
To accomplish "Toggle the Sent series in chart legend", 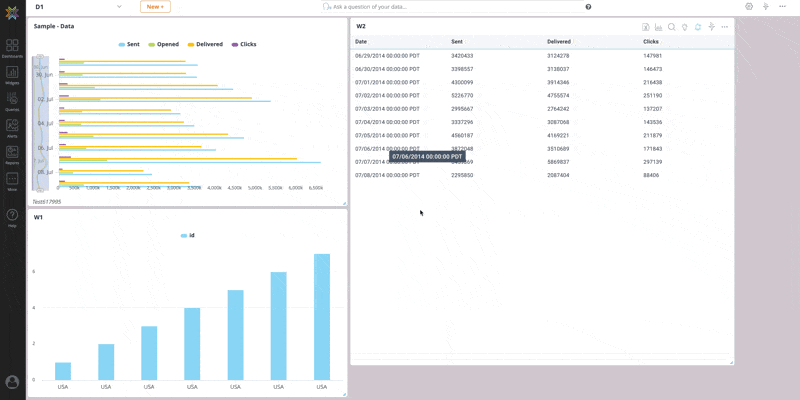I will 128,44.
